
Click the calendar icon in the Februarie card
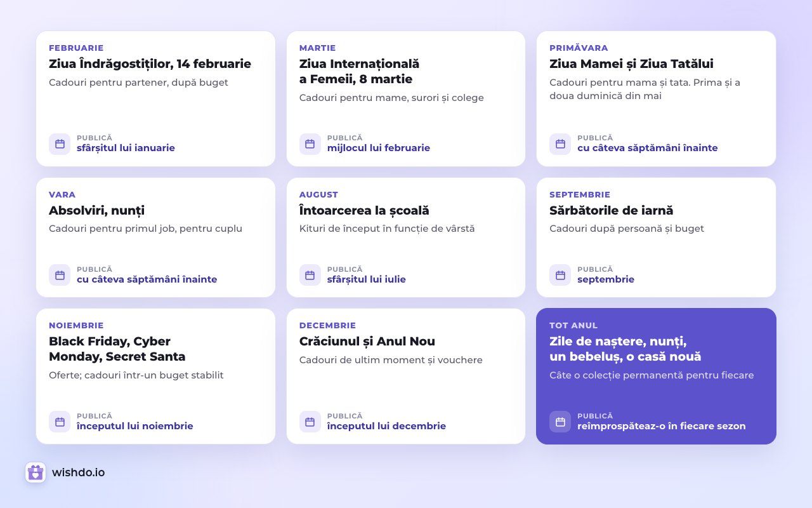60,144
